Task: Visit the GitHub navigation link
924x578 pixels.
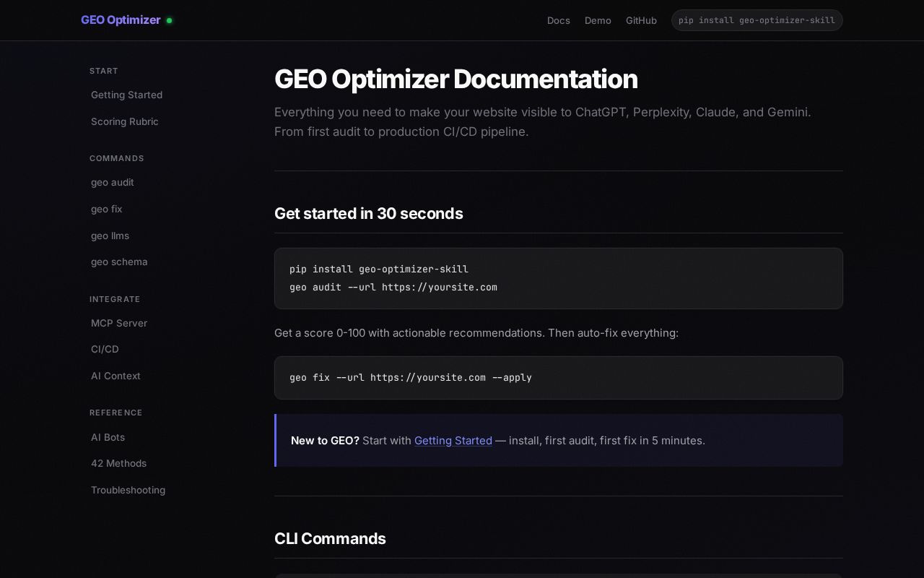Action: coord(641,20)
